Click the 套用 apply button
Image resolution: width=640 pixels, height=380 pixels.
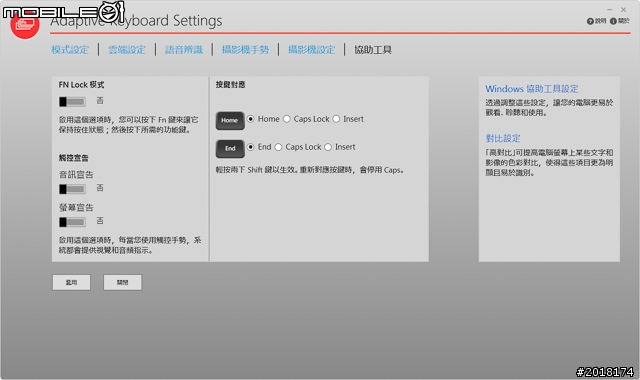tap(71, 282)
